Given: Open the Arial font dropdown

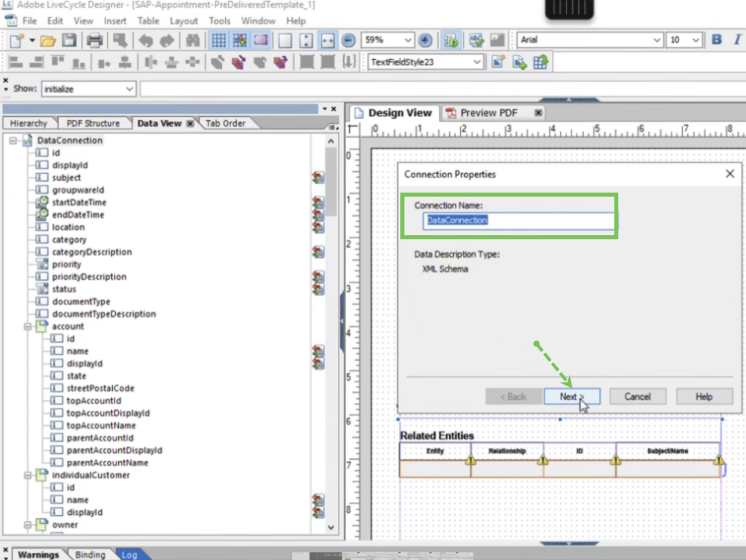Looking at the screenshot, I should (657, 40).
